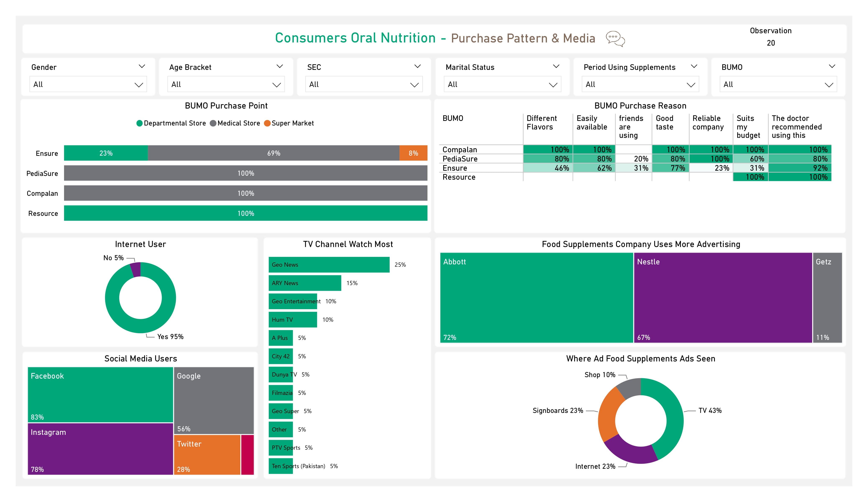Click Departmental Store legend dot
This screenshot has height=502, width=868.
(139, 123)
